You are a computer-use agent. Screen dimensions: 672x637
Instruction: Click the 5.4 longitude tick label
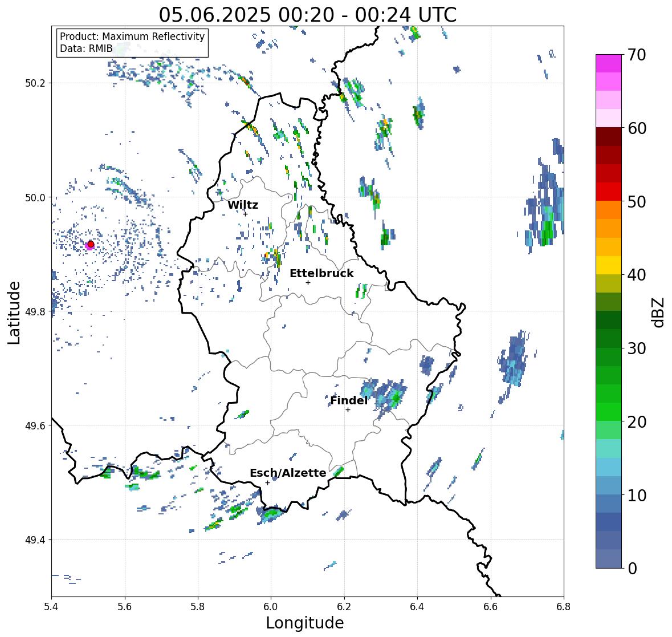[x=51, y=607]
